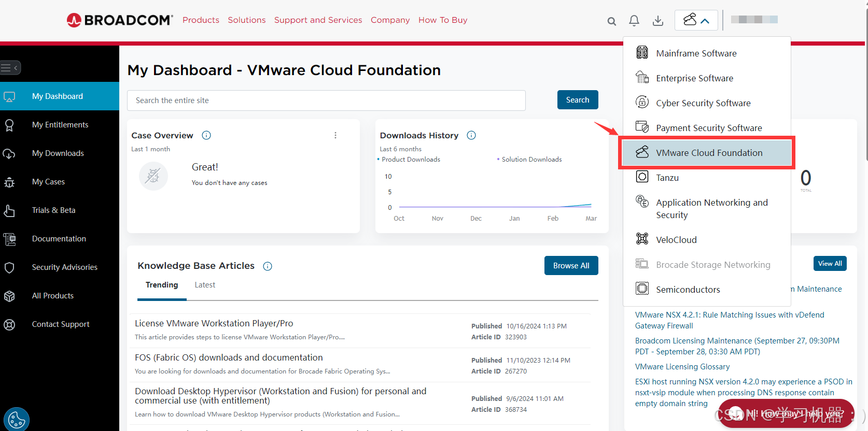This screenshot has height=431, width=868.
Task: Click the Downloads History info icon
Action: tap(471, 135)
